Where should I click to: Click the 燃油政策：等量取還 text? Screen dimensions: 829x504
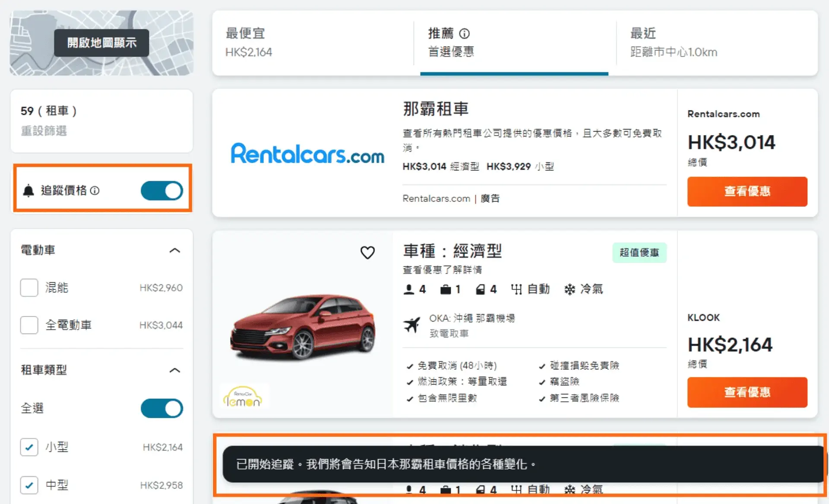[462, 381]
